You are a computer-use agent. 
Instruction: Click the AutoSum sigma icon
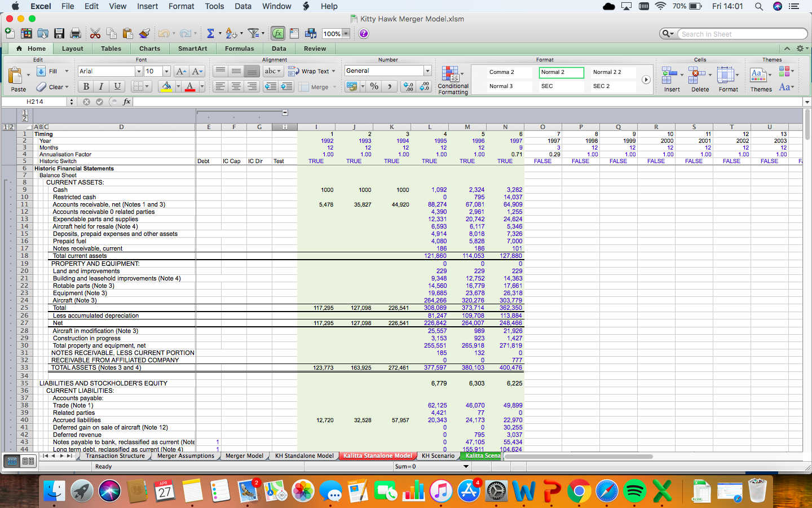(210, 34)
